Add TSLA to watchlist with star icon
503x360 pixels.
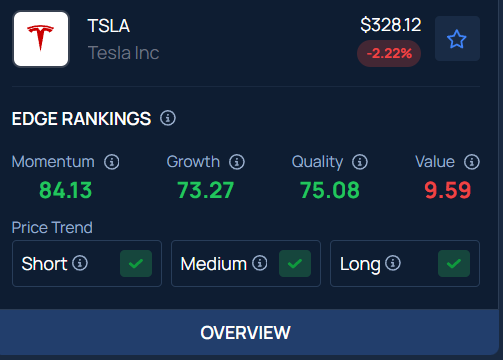[x=457, y=39]
